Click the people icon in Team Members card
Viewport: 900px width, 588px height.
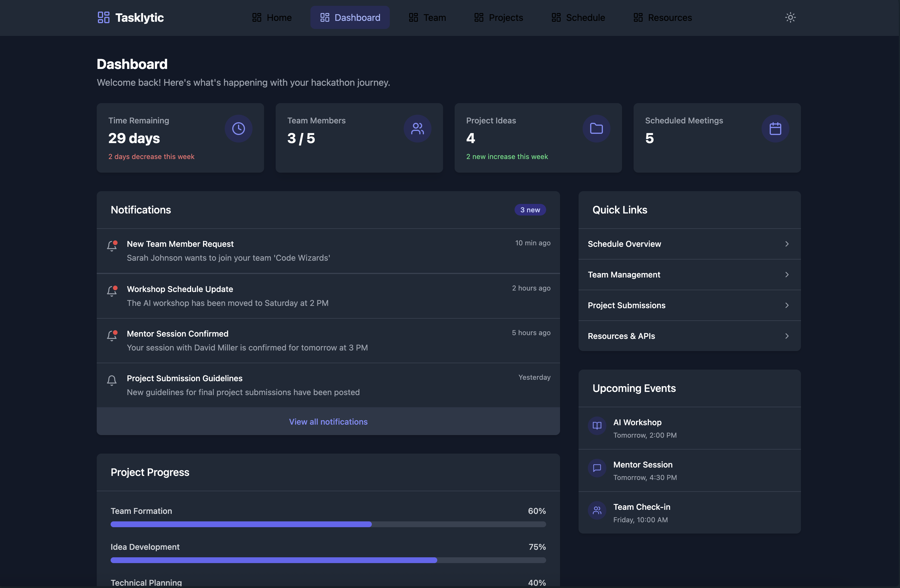click(417, 129)
